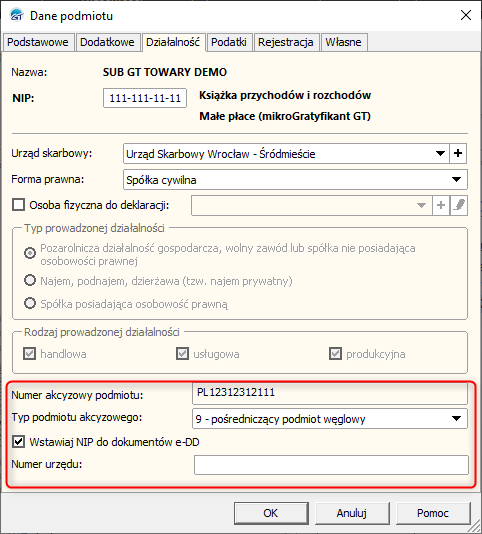Click the plus icon beside Urząd skarbowy
This screenshot has height=534, width=482.
pos(458,154)
